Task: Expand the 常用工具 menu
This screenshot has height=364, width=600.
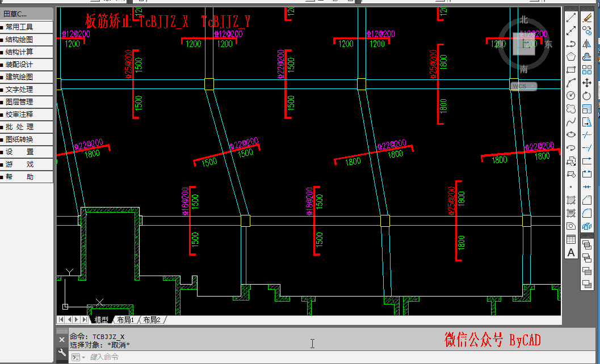Action: [x=27, y=27]
